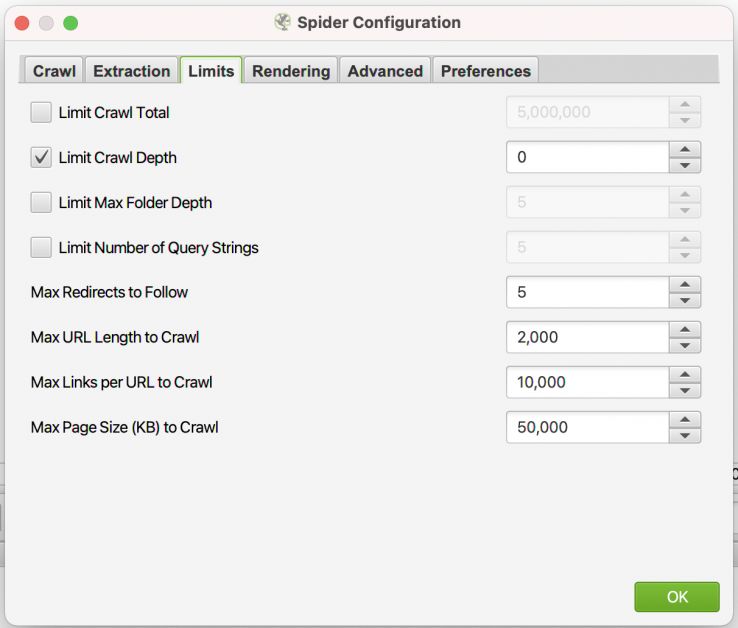Decrease Max Page Size (KB) to Crawl
The image size is (738, 628).
(685, 435)
